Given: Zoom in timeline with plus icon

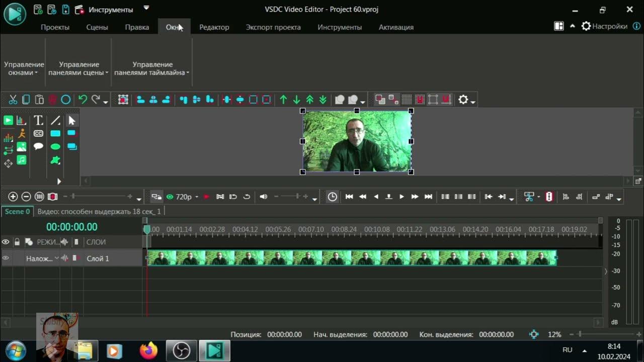Looking at the screenshot, I should 13,197.
